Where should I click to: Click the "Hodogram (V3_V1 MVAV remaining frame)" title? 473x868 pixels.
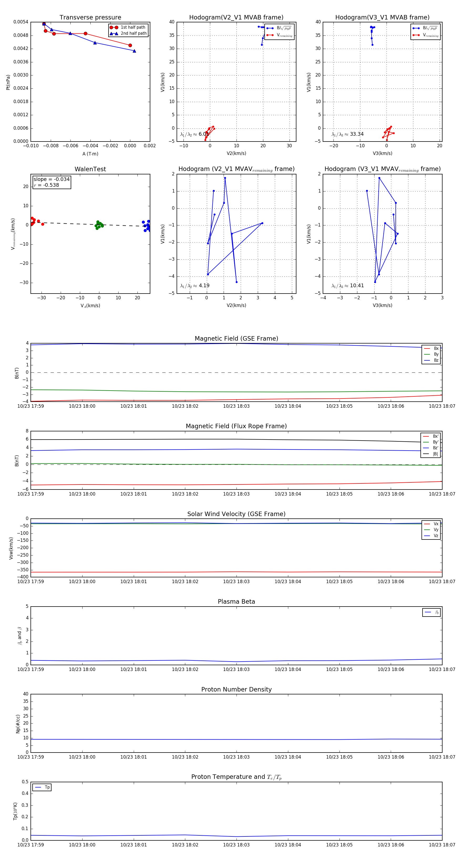[x=382, y=169]
